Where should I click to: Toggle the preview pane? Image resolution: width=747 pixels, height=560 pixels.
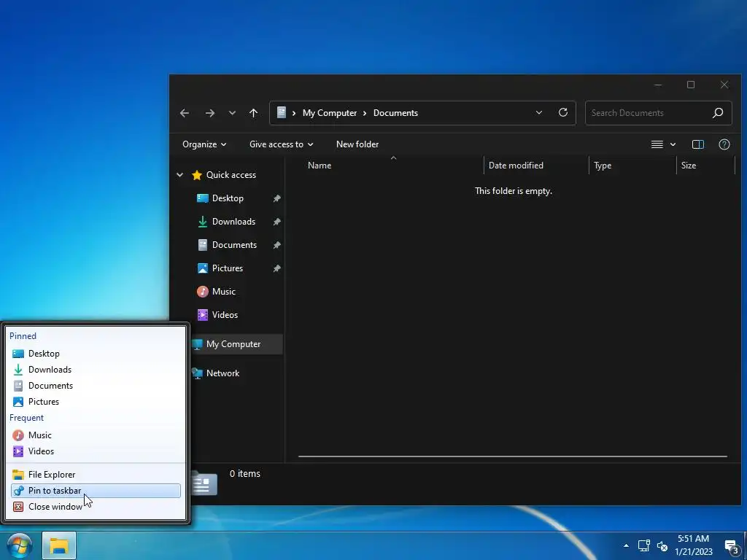pos(698,144)
